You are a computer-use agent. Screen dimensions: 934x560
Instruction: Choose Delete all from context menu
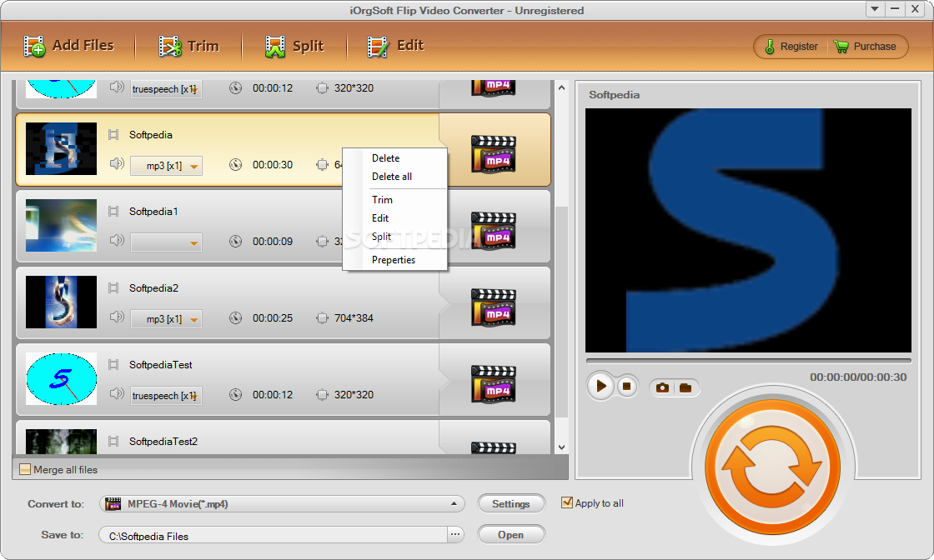pyautogui.click(x=391, y=177)
